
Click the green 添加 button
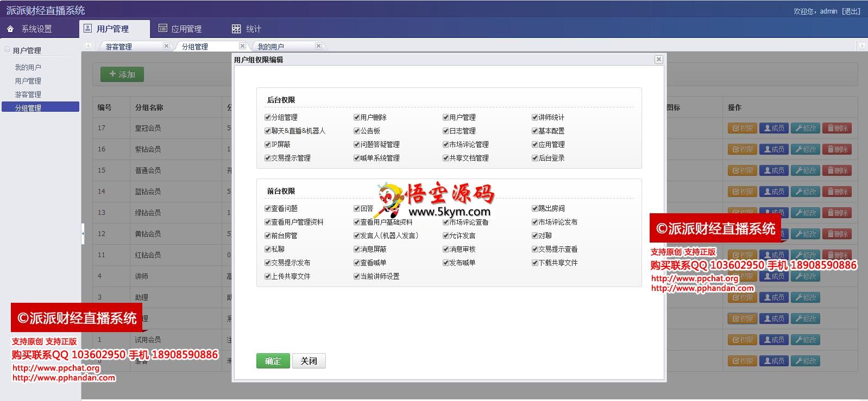coord(122,74)
